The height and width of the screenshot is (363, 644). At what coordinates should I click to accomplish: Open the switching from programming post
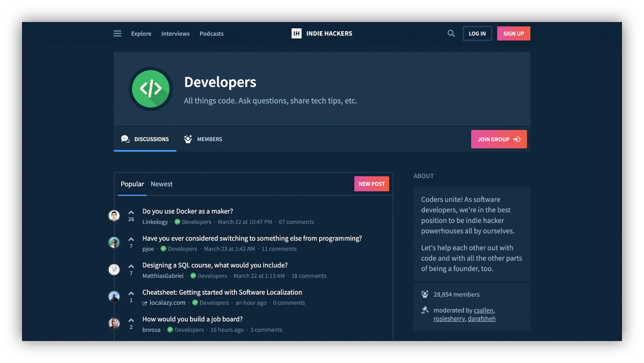(252, 238)
